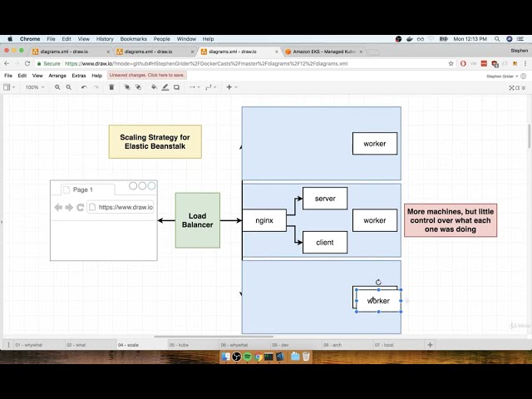Open the draw.io File menu
The width and height of the screenshot is (532, 399).
8,76
